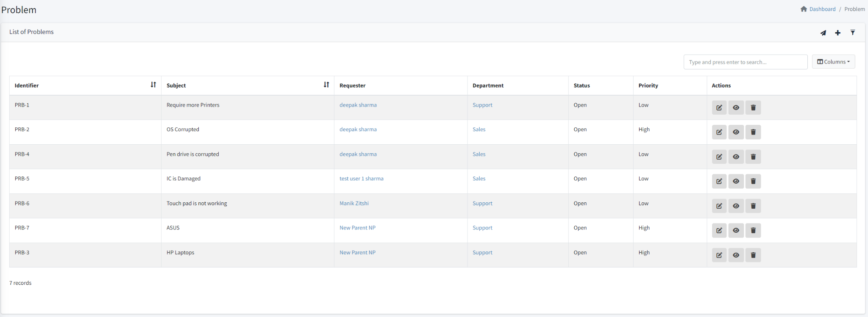Click the 7 records count text
The width and height of the screenshot is (868, 317).
20,283
